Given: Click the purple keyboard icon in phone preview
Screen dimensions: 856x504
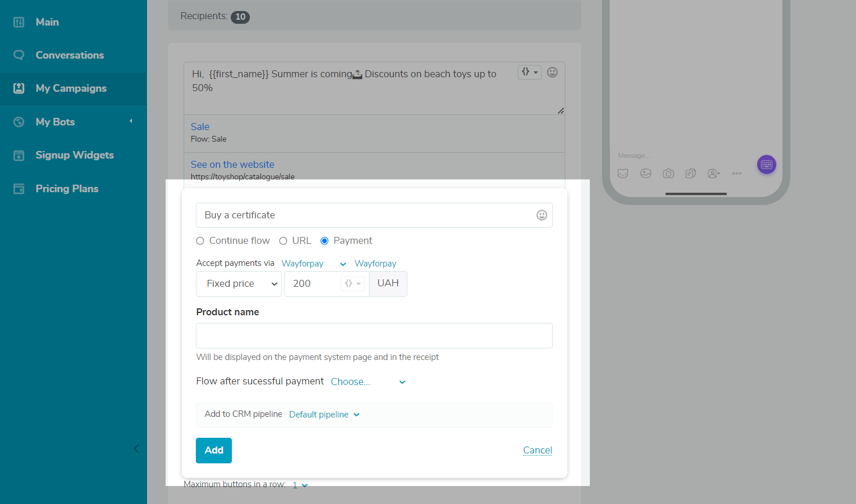Looking at the screenshot, I should coord(766,165).
